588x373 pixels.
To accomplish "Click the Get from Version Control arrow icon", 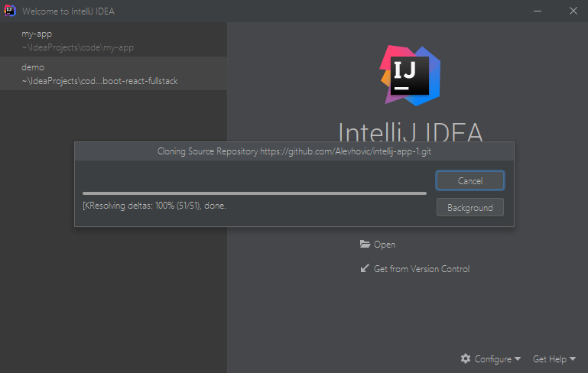I will pos(365,268).
